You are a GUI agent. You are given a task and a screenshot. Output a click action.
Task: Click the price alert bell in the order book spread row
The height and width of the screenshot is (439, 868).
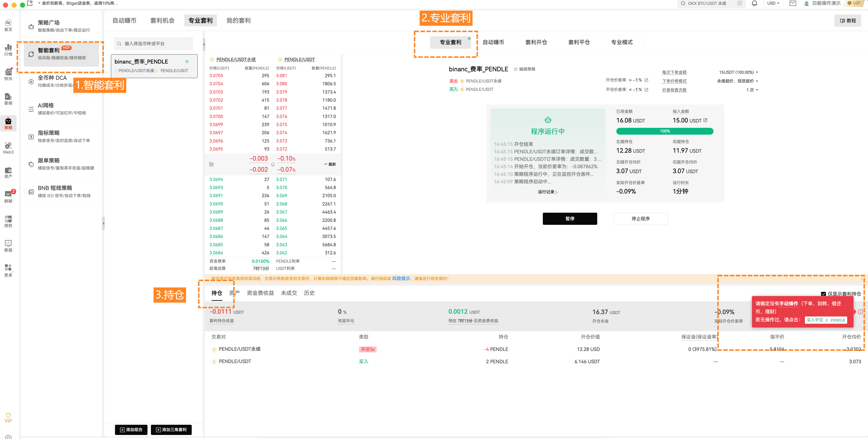pyautogui.click(x=273, y=165)
